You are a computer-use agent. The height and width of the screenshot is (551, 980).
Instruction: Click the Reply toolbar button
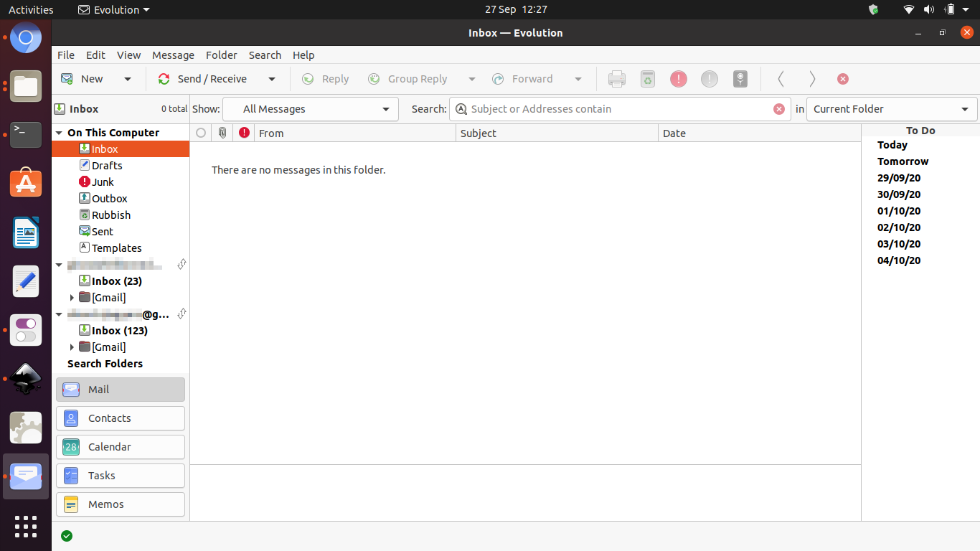coord(325,79)
